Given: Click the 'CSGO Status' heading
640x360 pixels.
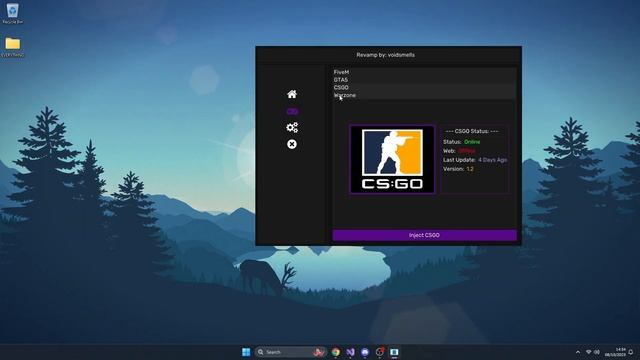Looking at the screenshot, I should (x=471, y=131).
